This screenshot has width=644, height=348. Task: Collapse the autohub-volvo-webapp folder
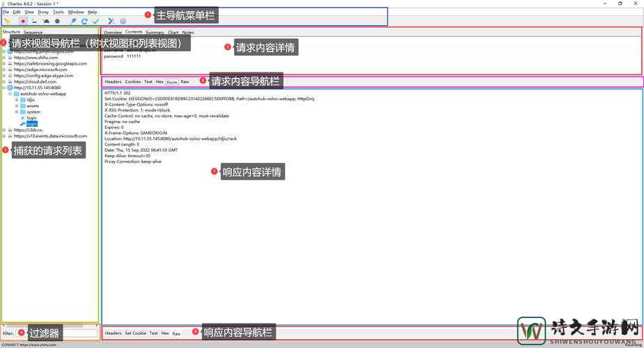click(x=10, y=93)
